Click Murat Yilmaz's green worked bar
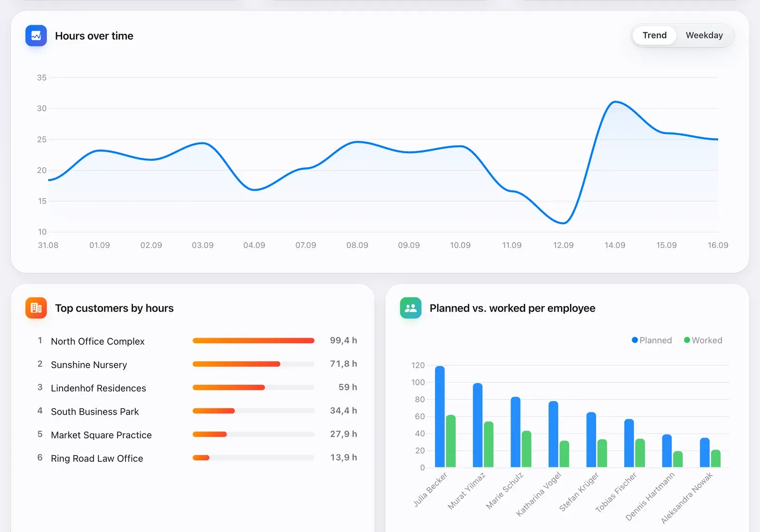Viewport: 760px width, 532px height. (x=488, y=444)
